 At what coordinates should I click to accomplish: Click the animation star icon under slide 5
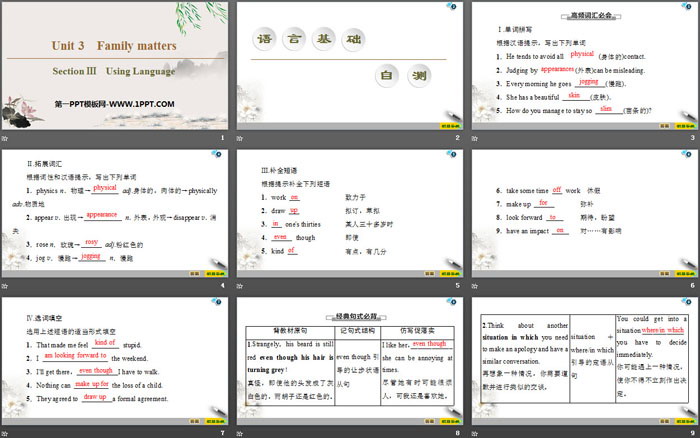240,286
